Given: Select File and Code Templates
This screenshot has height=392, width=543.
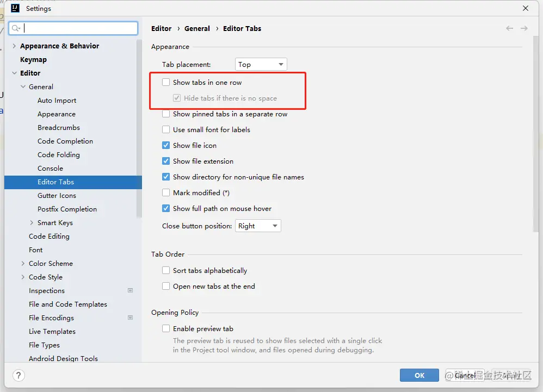Looking at the screenshot, I should tap(68, 304).
